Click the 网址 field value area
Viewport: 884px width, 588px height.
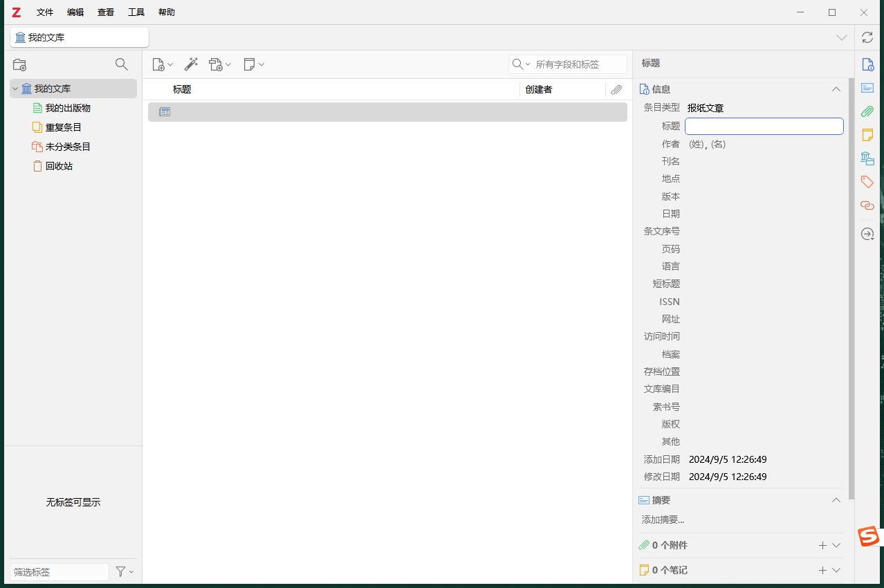[x=764, y=319]
